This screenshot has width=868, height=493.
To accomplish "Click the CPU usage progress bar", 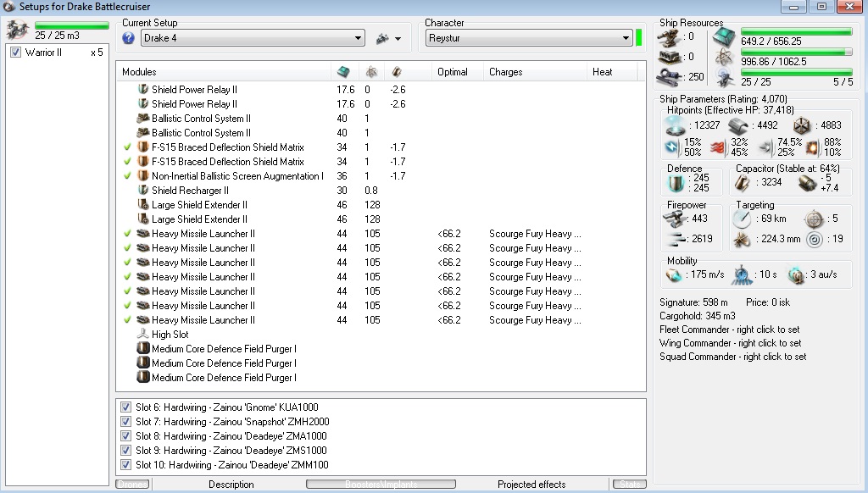I will click(796, 31).
